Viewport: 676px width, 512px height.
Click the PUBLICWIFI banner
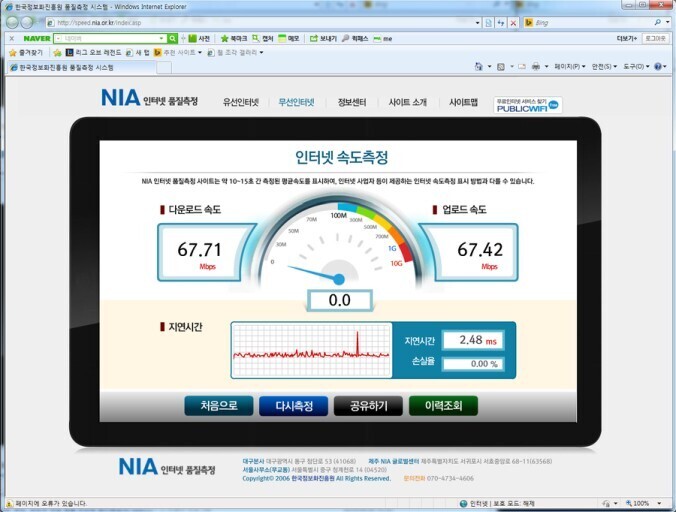coord(528,105)
